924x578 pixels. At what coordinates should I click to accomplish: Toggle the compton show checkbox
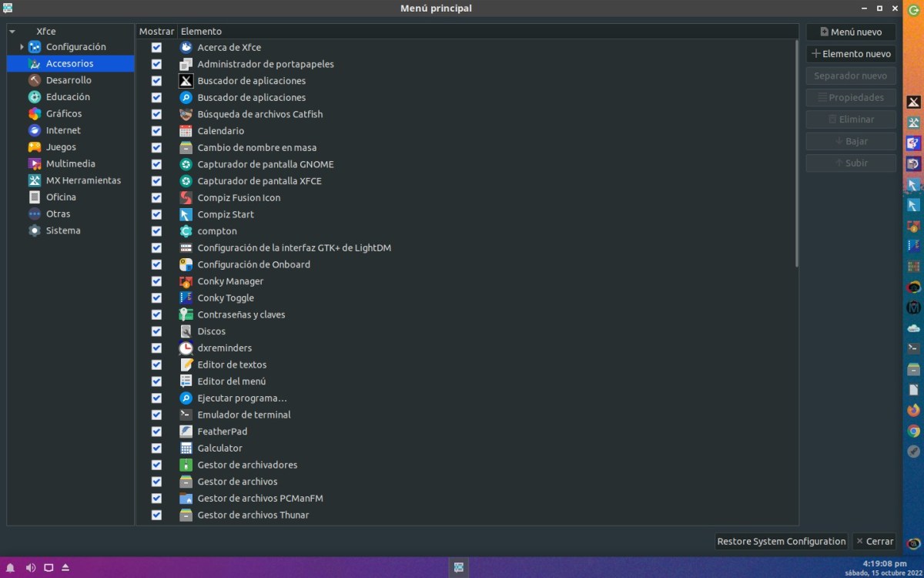pyautogui.click(x=156, y=231)
